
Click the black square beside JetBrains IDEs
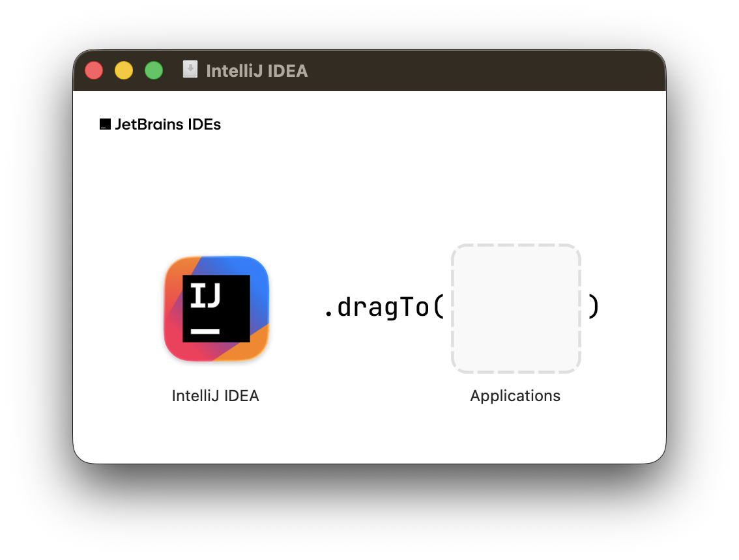[x=104, y=124]
